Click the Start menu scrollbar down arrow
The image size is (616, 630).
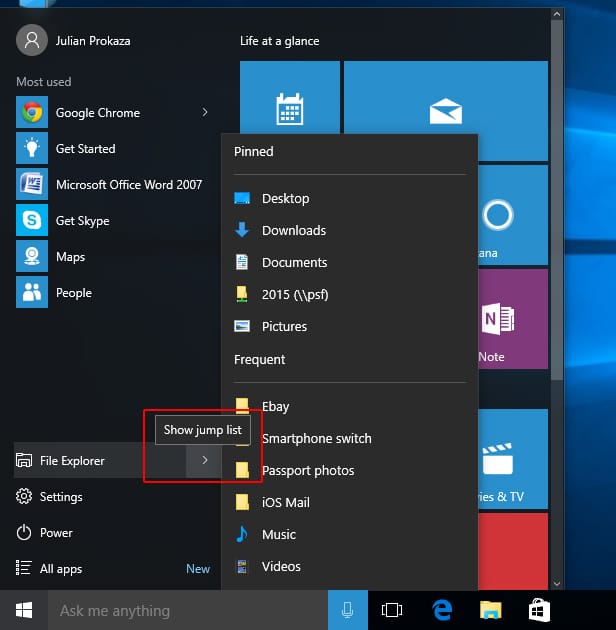557,583
